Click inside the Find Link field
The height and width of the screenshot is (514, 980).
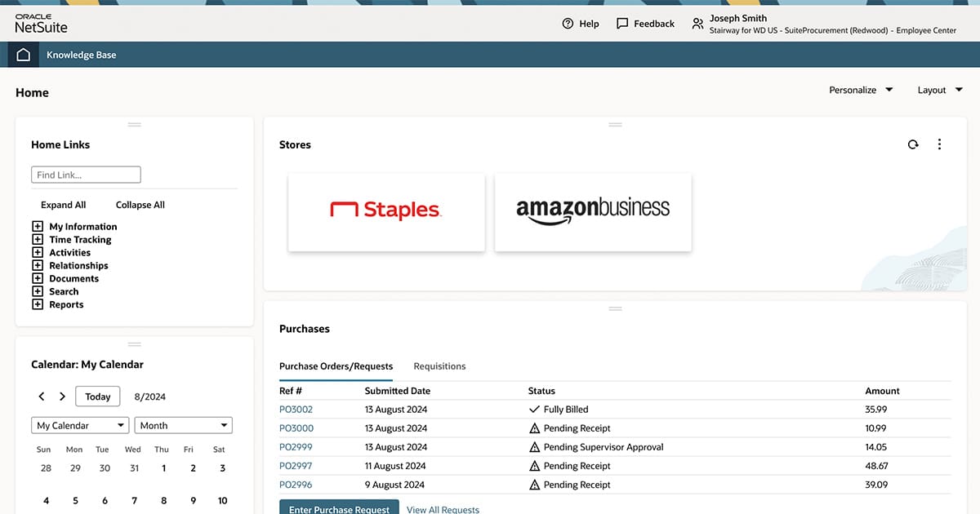pos(86,174)
